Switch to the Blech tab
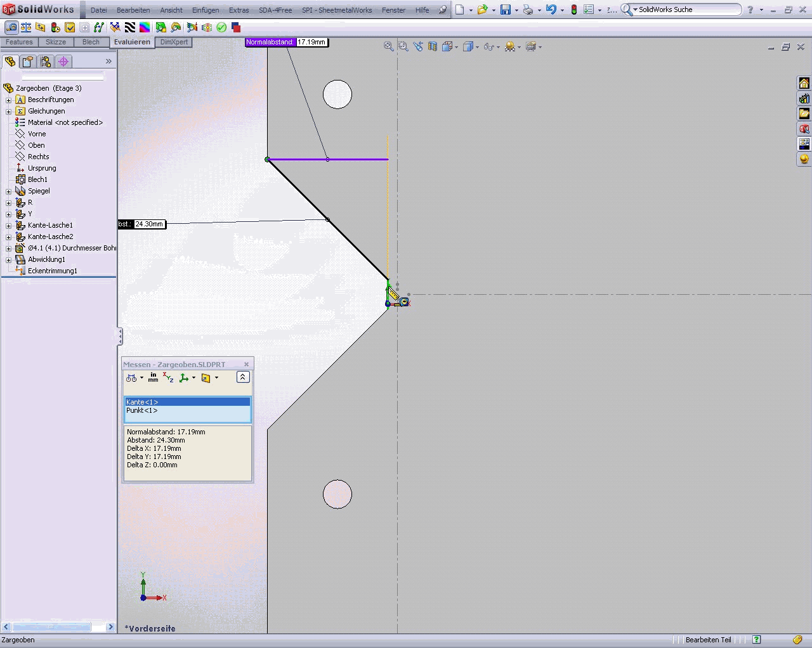The image size is (812, 648). coord(91,42)
